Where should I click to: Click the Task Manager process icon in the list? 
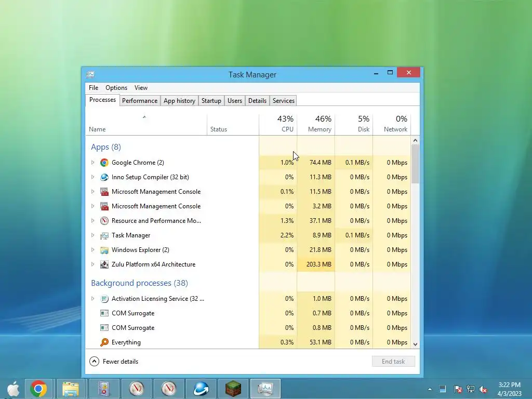104,235
